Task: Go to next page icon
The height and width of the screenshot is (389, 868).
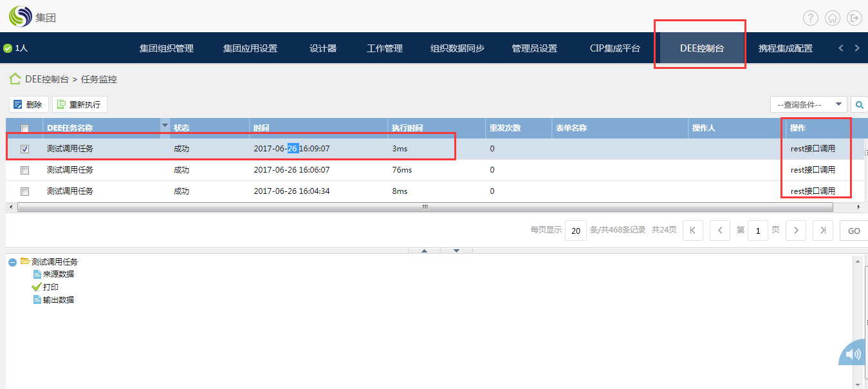Action: [796, 231]
